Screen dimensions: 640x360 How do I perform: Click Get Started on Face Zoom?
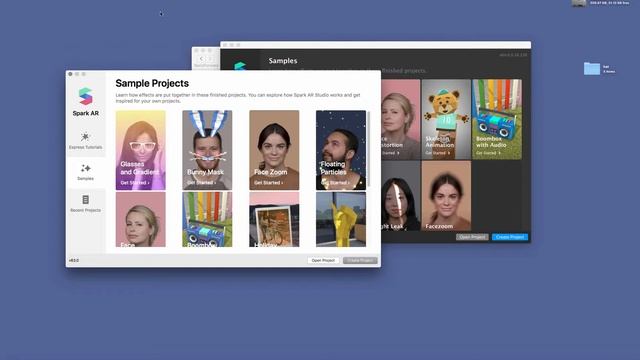pos(268,183)
